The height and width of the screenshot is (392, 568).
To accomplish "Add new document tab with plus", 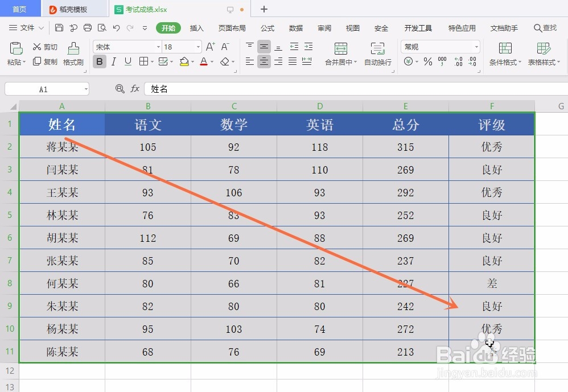I will point(264,9).
